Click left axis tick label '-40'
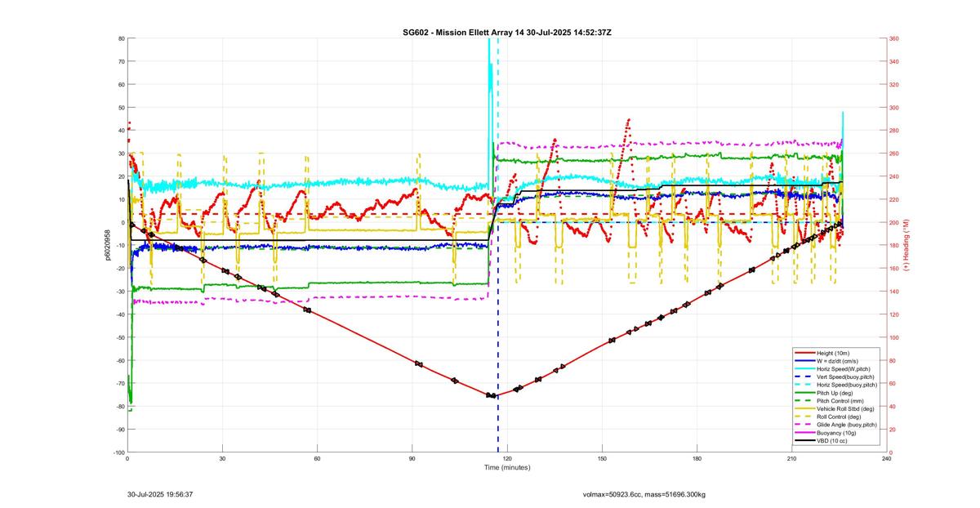980x508 pixels. [120, 314]
